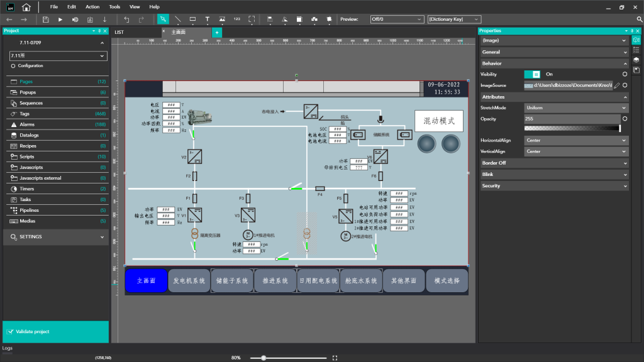The image size is (644, 362).
Task: Open the StretchMode dropdown showing Uniform
Action: point(575,107)
